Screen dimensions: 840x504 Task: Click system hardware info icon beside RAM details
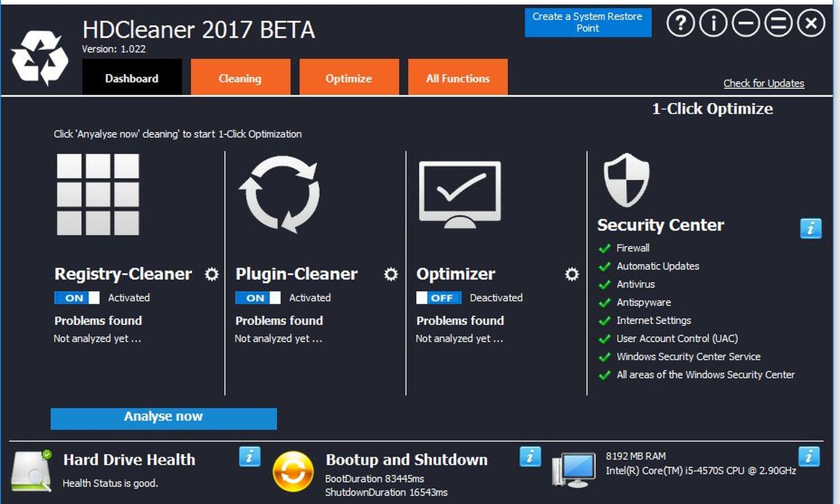point(809,457)
